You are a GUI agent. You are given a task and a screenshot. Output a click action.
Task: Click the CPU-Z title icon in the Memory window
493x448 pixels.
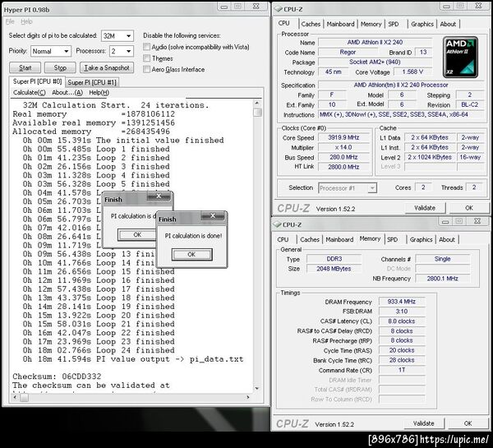[x=277, y=224]
